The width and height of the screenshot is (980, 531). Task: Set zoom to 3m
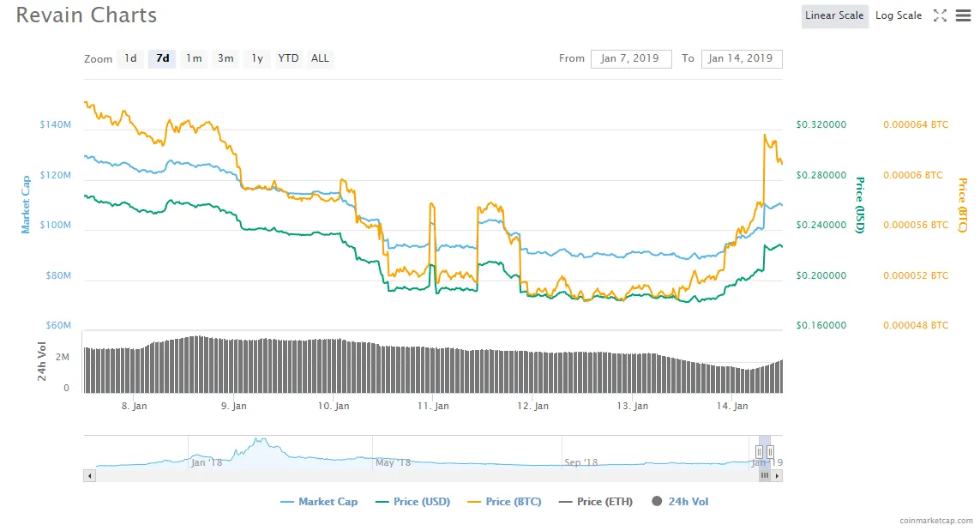(225, 58)
